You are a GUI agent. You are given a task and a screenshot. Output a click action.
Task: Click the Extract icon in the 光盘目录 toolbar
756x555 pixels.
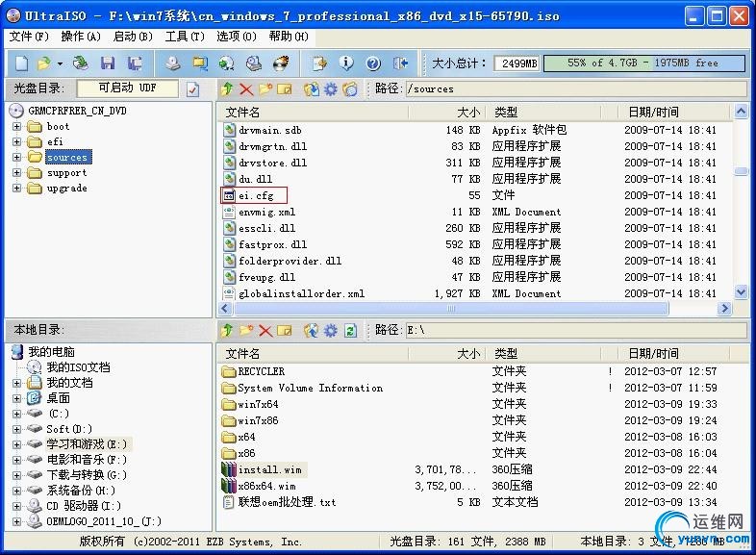pyautogui.click(x=312, y=88)
